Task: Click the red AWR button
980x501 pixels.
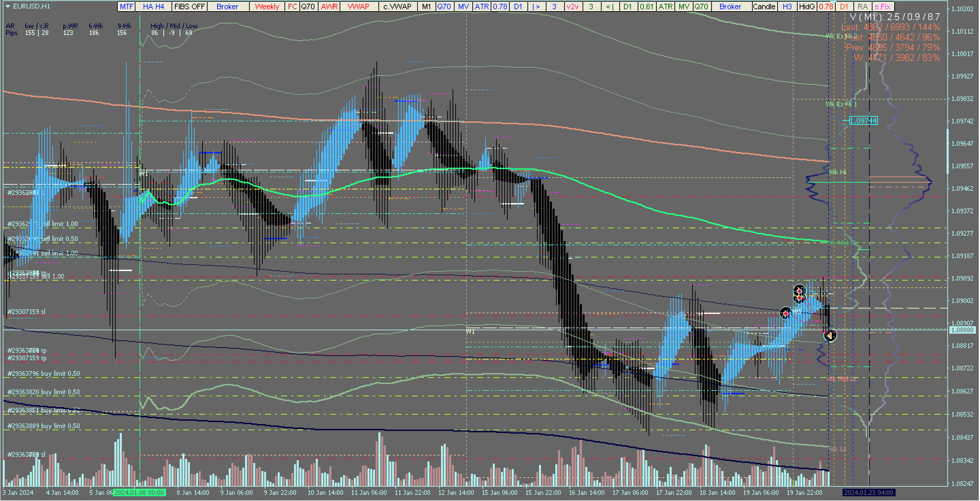Action: tap(329, 6)
